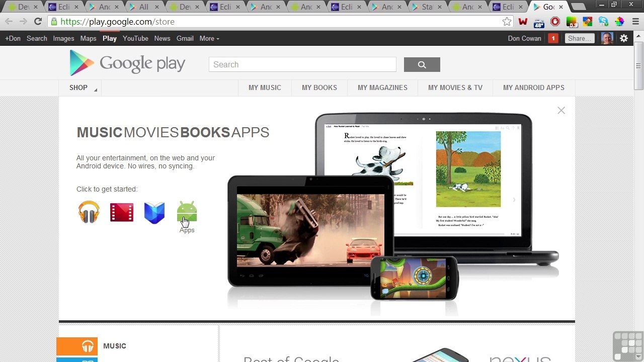
Task: Go to Google Maps link
Action: (88, 38)
